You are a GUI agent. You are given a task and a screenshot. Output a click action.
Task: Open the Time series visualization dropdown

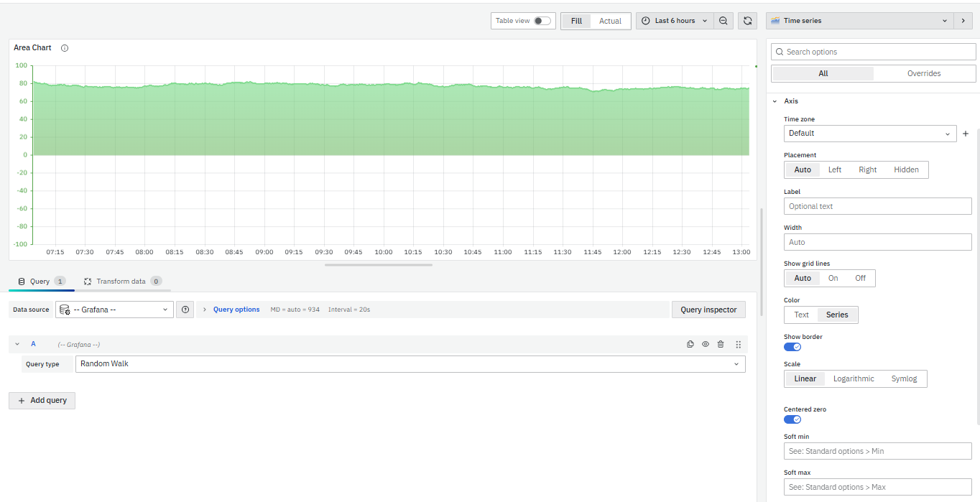[x=859, y=21]
